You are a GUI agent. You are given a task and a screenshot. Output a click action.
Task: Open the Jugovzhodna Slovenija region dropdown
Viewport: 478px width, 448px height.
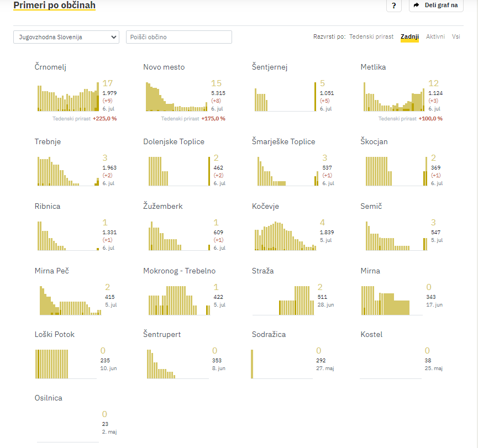[x=66, y=37]
